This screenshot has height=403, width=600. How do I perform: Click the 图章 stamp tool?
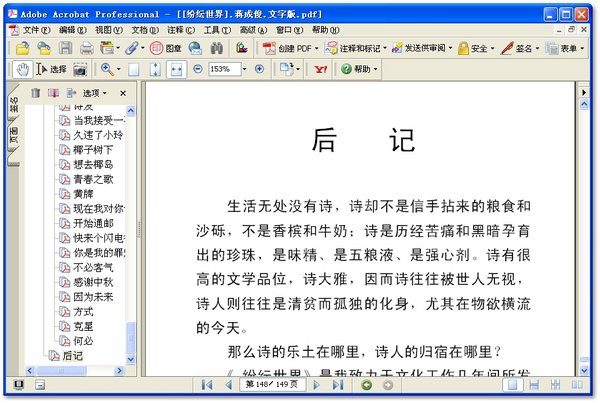(165, 48)
